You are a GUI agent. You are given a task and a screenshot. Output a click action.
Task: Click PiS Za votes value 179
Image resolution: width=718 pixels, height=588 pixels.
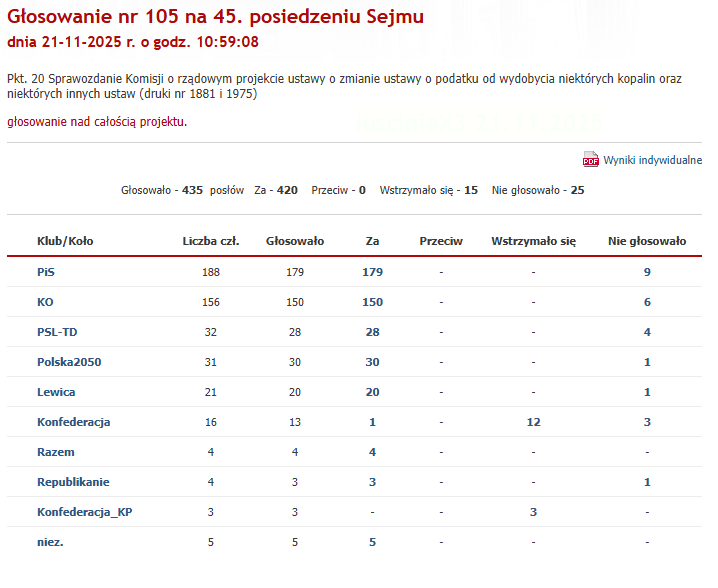(372, 272)
